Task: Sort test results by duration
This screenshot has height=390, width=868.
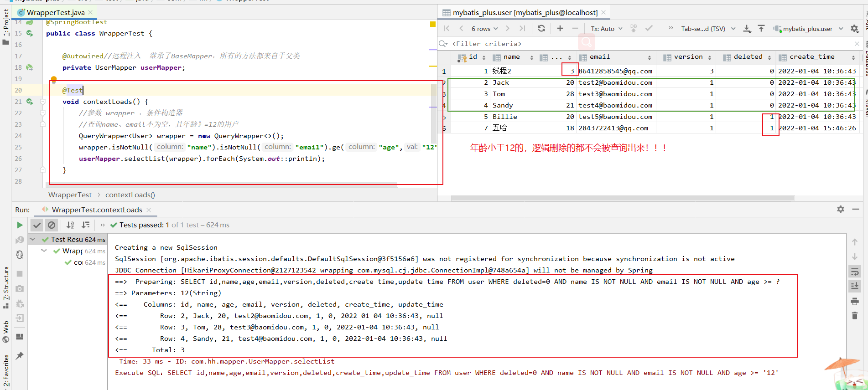Action: 85,225
